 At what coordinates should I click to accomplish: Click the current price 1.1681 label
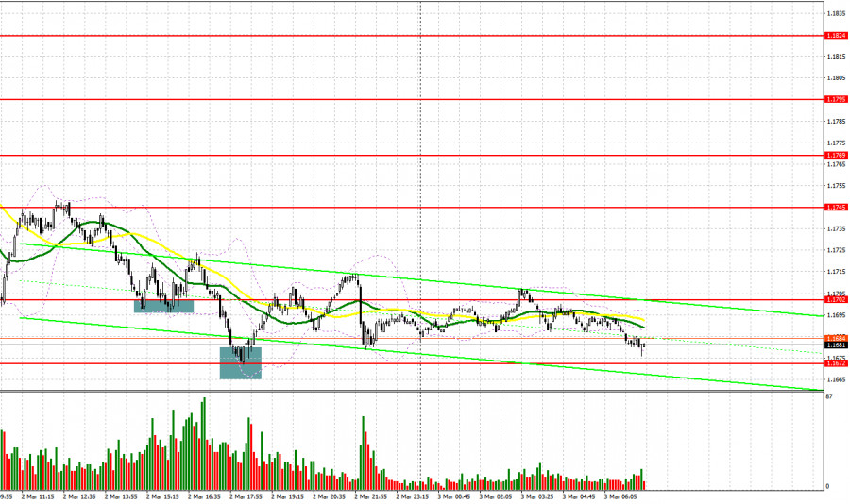tap(834, 345)
